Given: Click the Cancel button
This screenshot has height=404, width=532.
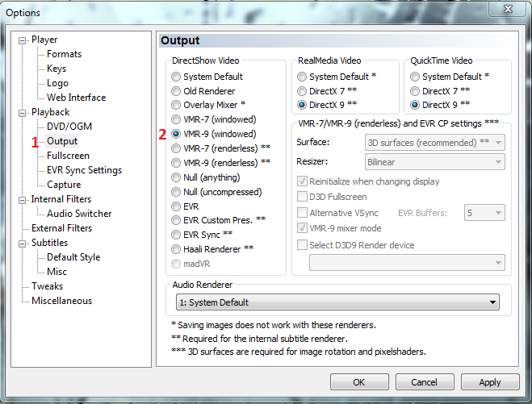Looking at the screenshot, I should (x=425, y=382).
